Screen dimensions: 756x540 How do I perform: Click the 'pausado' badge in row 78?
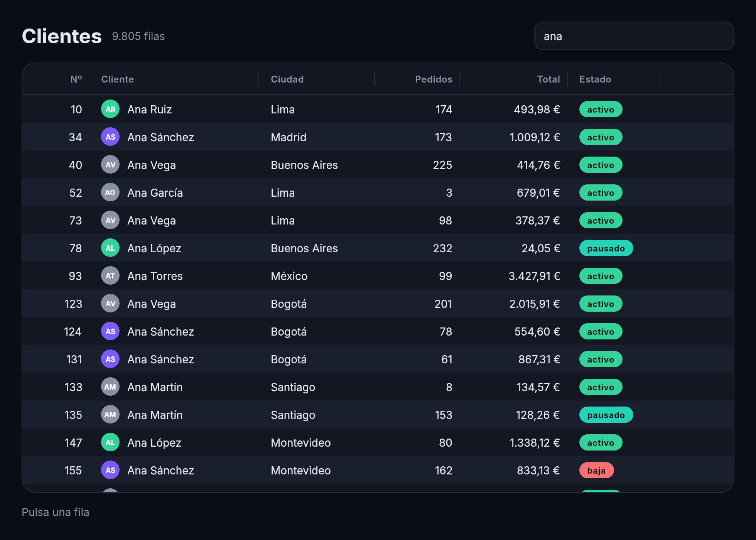point(606,248)
